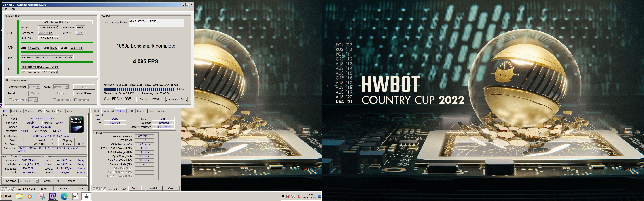Click the Show Desktop tray icon

(319, 197)
